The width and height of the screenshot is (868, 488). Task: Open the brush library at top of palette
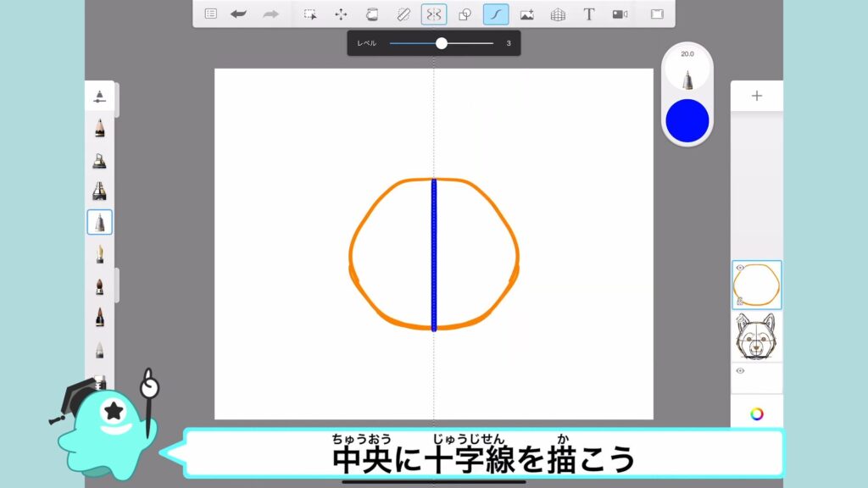[x=100, y=95]
